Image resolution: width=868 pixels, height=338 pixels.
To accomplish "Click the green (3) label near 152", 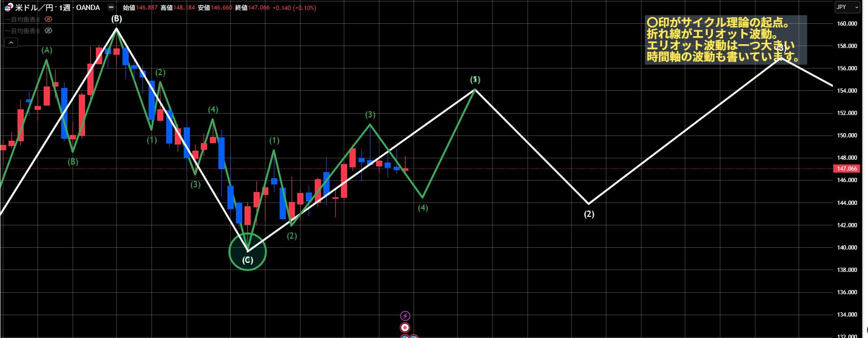I will (x=370, y=115).
